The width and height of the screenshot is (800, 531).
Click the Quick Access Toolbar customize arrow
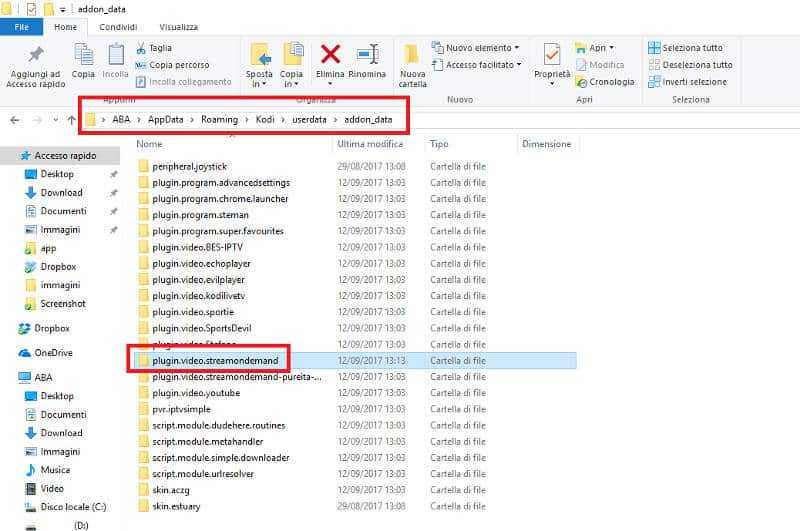point(63,9)
